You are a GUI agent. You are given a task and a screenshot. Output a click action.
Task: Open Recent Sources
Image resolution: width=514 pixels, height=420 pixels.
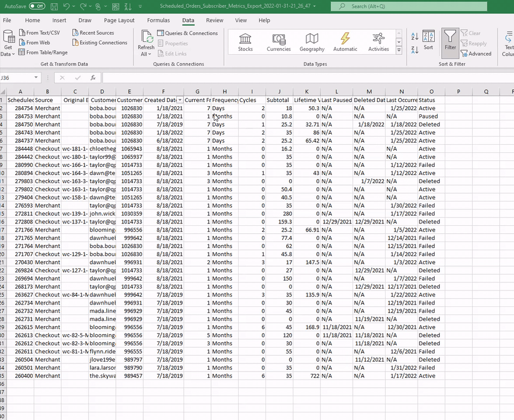pyautogui.click(x=93, y=33)
